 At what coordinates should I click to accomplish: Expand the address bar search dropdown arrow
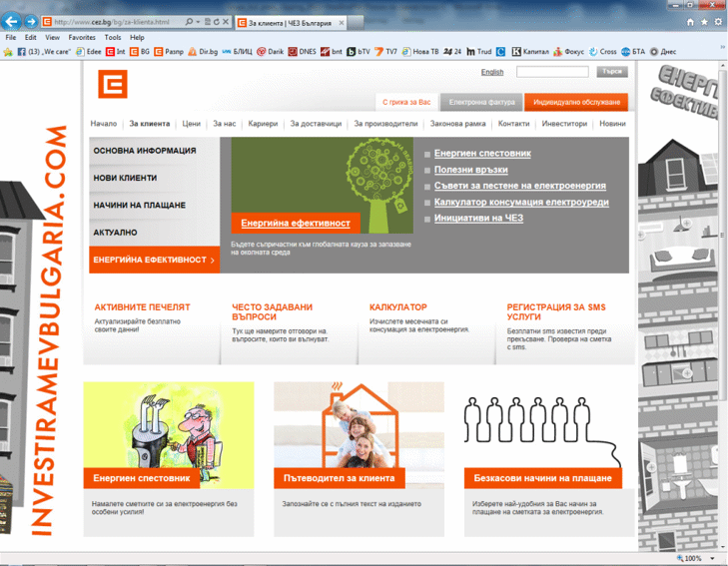click(198, 22)
